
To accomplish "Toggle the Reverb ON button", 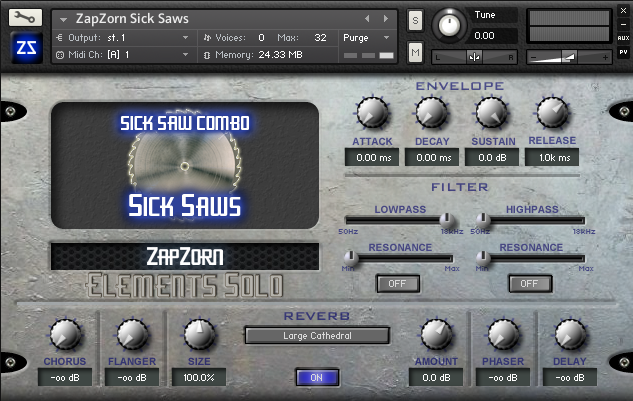I will click(x=317, y=378).
